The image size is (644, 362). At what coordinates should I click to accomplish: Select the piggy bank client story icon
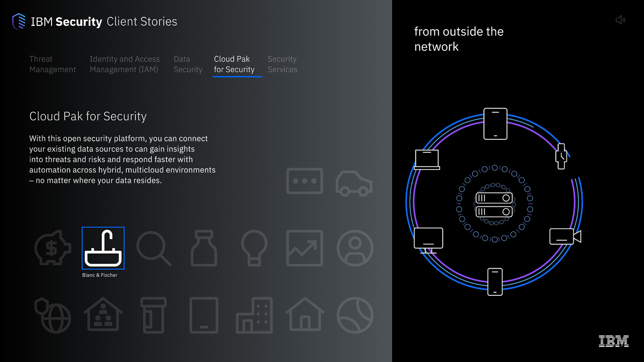point(53,248)
